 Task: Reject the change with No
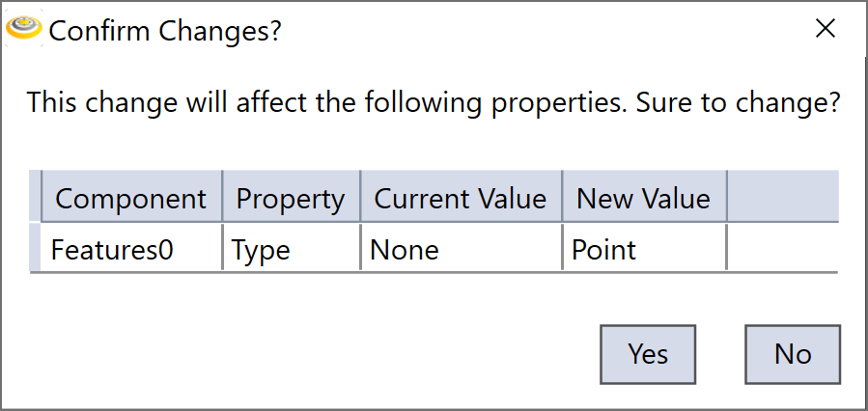point(793,354)
